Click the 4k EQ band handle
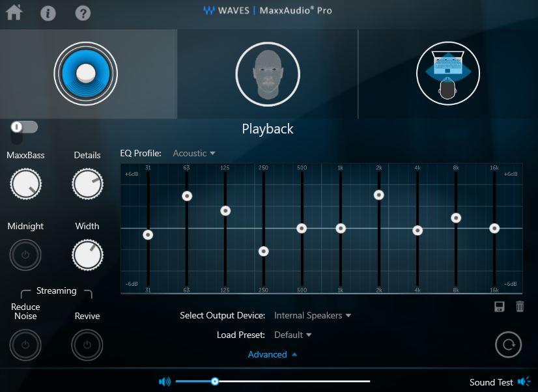Image resolution: width=538 pixels, height=392 pixels. click(x=418, y=231)
